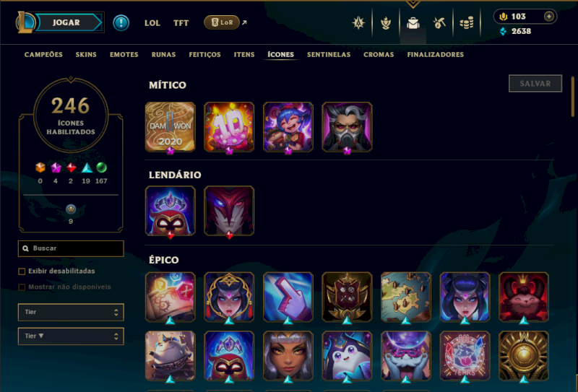Switch to the SKINS tab

86,55
